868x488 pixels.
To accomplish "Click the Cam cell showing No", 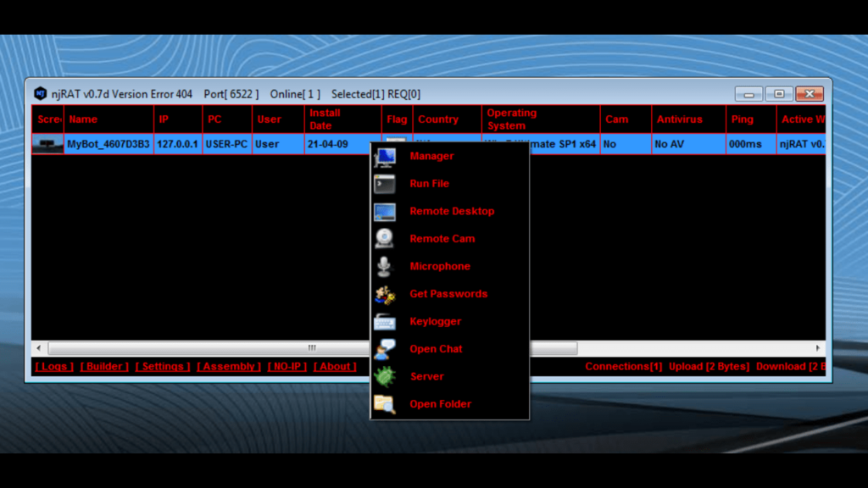I will (x=626, y=144).
